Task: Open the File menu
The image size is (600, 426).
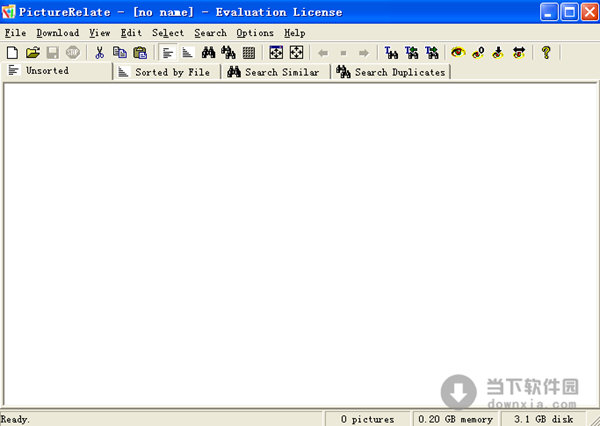Action: point(15,33)
